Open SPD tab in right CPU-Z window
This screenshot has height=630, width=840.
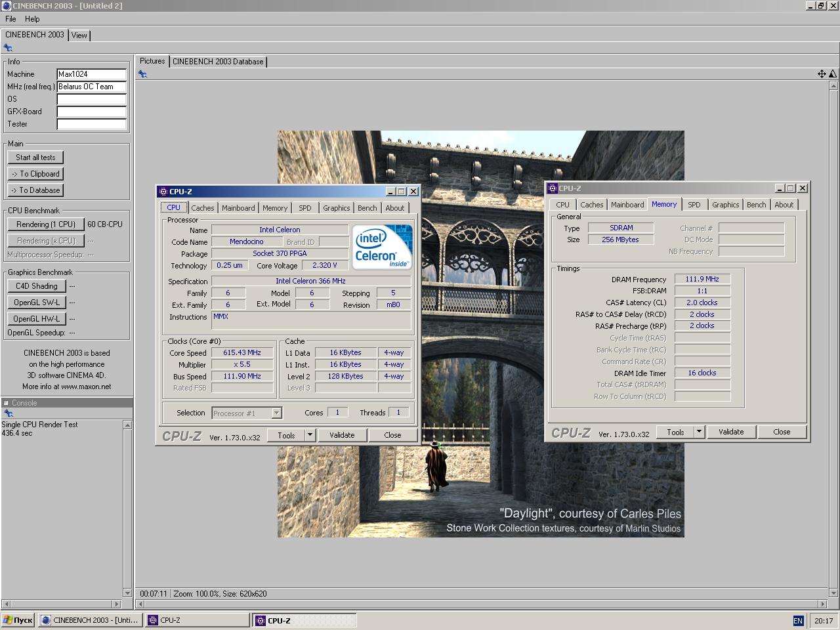point(694,205)
